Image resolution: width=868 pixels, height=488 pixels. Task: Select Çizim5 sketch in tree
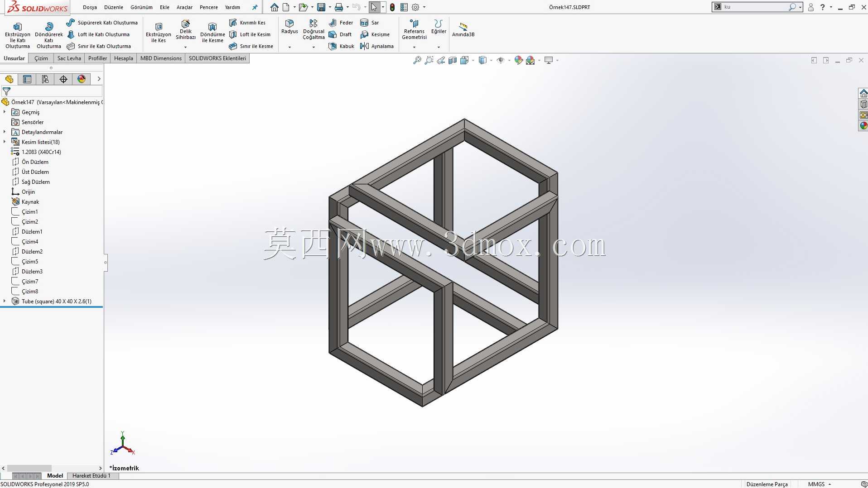click(x=30, y=261)
